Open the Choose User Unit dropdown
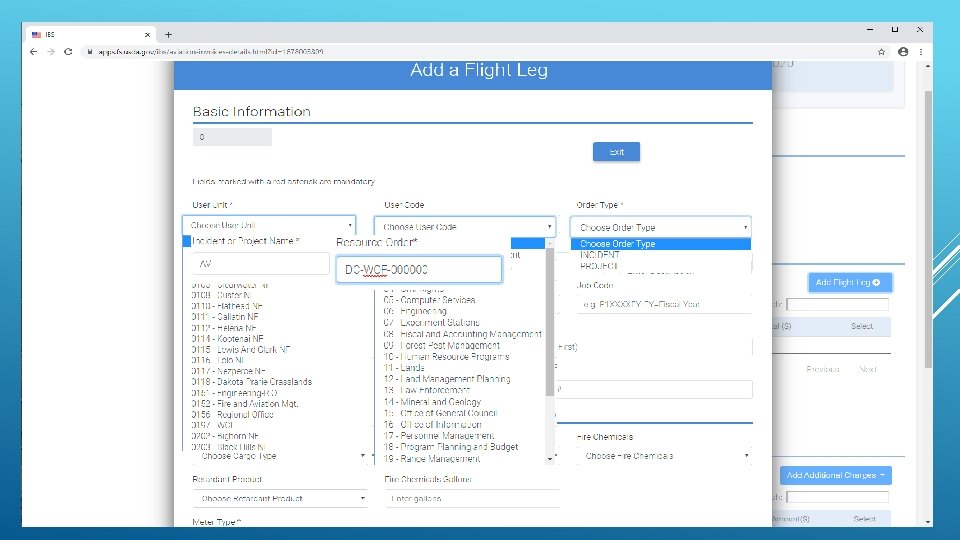 269,225
